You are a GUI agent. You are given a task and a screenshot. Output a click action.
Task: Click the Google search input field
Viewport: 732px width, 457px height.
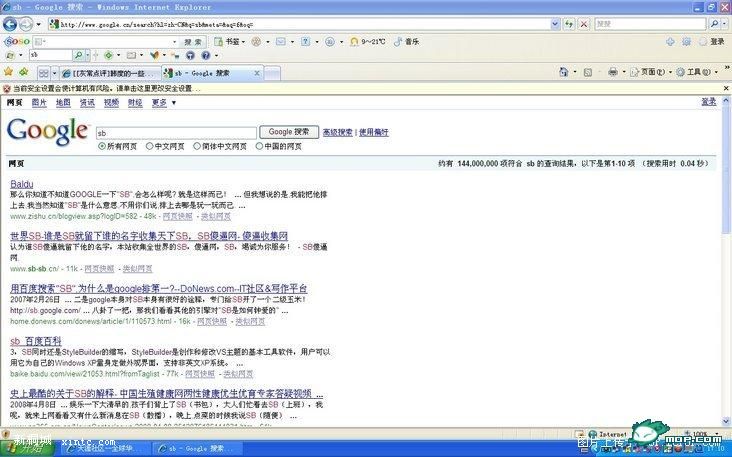176,132
